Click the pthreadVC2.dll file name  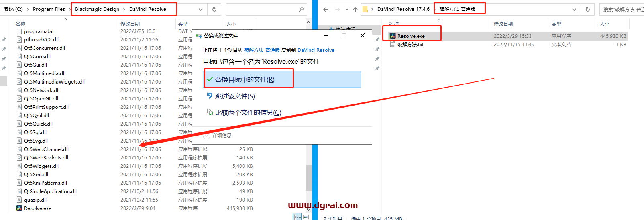pyautogui.click(x=41, y=39)
